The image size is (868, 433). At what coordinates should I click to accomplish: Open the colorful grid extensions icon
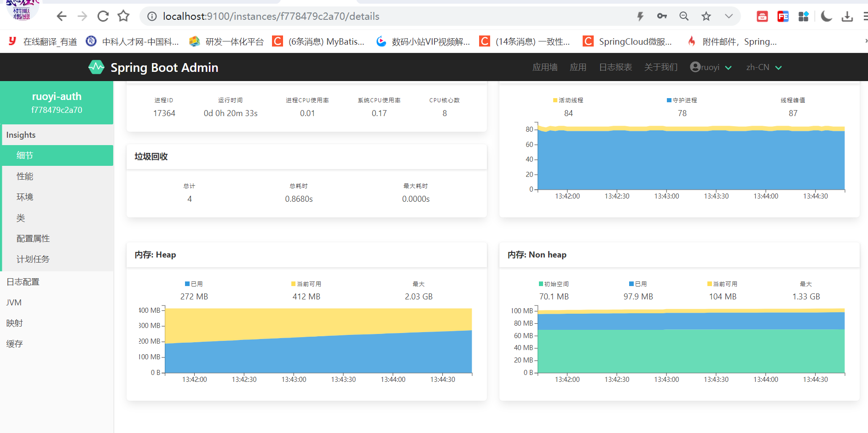tap(804, 17)
